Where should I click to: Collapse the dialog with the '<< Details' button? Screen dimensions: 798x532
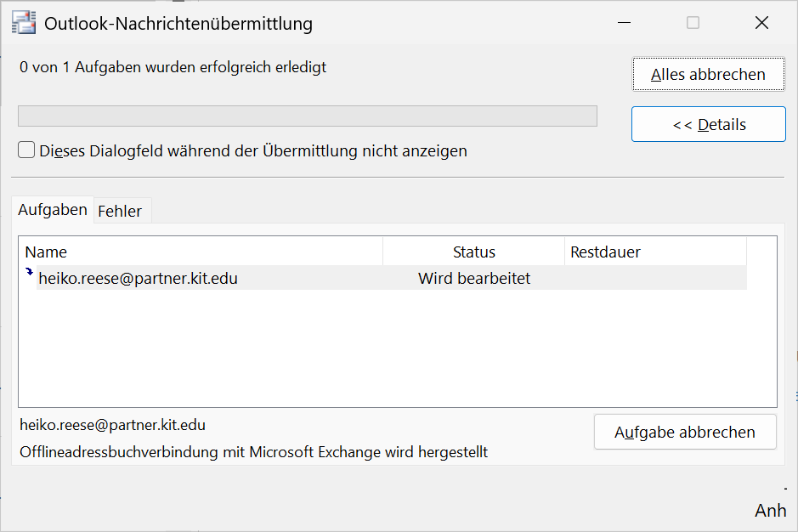[709, 124]
